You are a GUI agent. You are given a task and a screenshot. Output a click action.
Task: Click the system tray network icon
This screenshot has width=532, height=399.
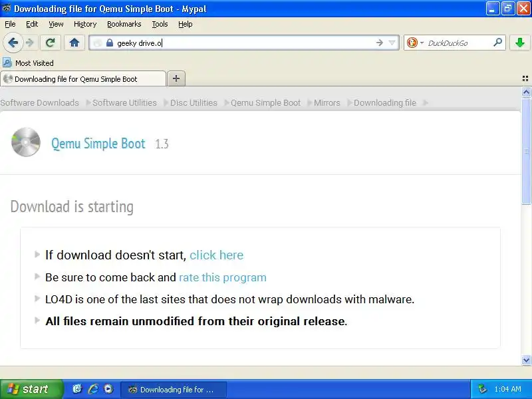(x=482, y=389)
